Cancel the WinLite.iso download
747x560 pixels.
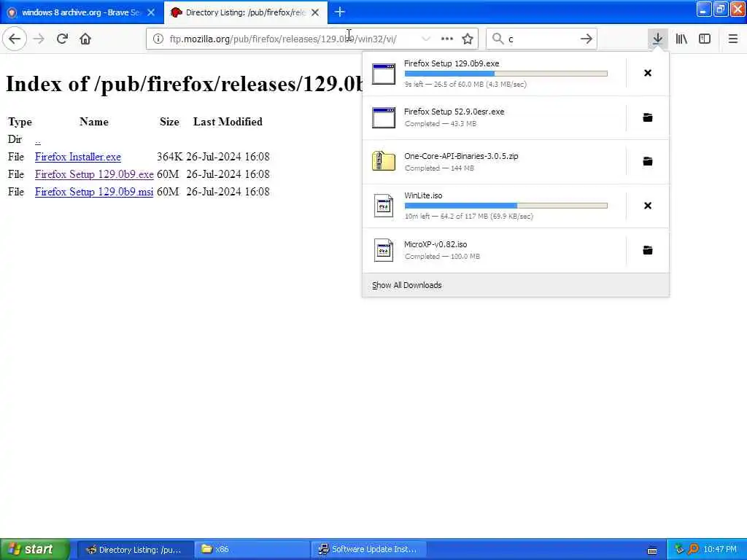[x=648, y=206]
